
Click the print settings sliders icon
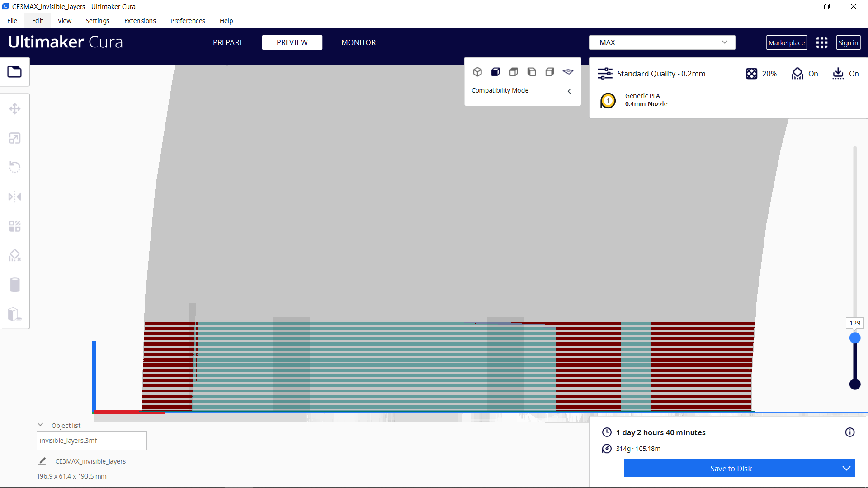605,74
